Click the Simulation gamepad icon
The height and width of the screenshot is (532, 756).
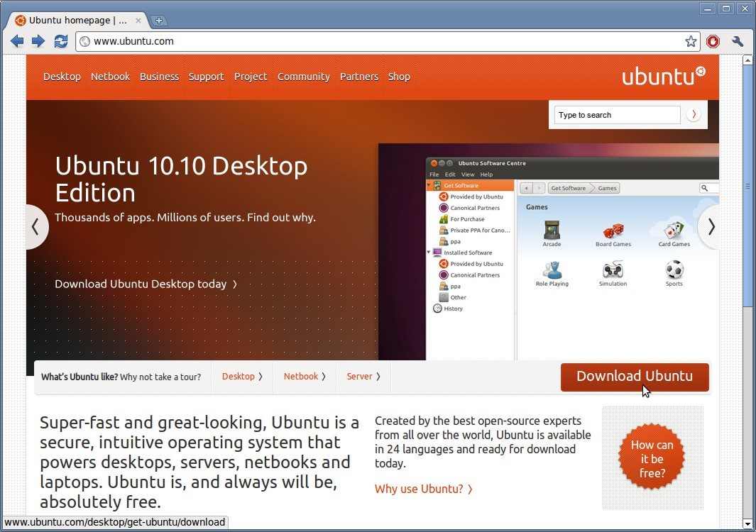(613, 270)
